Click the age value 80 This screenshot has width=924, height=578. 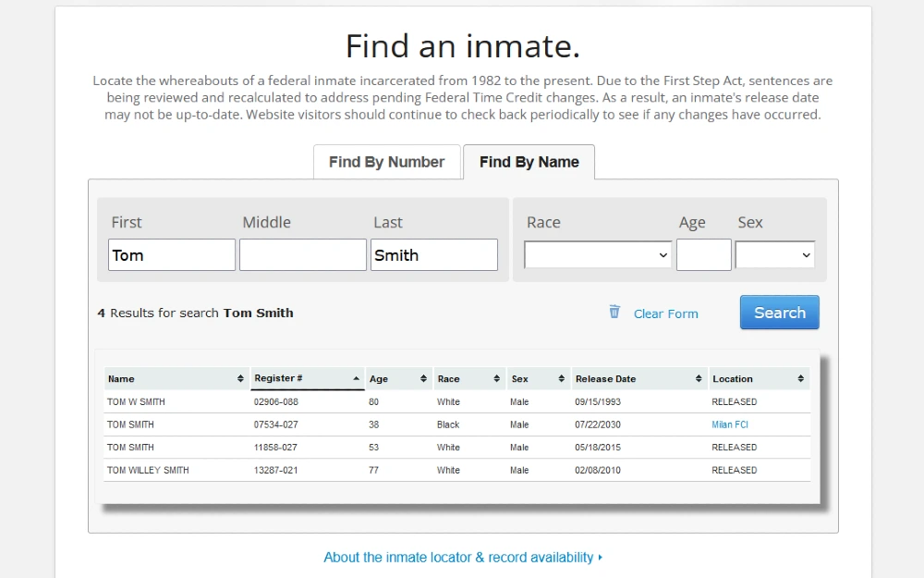click(373, 401)
